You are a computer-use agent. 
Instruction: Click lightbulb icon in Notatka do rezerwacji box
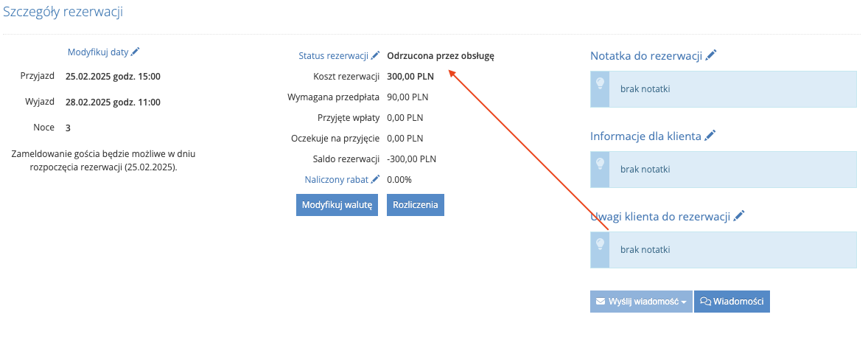point(600,83)
